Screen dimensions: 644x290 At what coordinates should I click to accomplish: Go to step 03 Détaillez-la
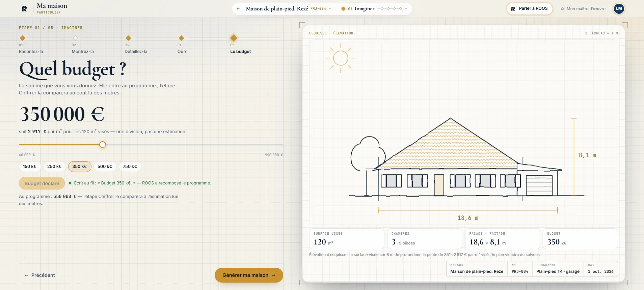(x=136, y=52)
